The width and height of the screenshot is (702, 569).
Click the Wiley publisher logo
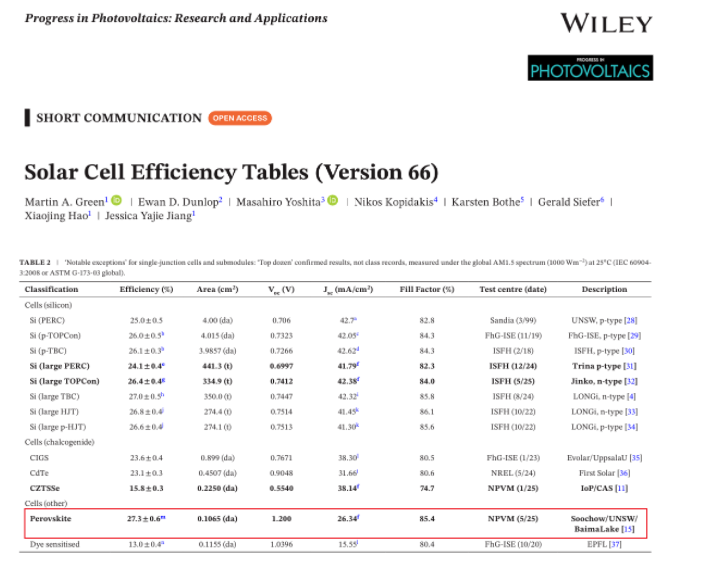tap(606, 23)
